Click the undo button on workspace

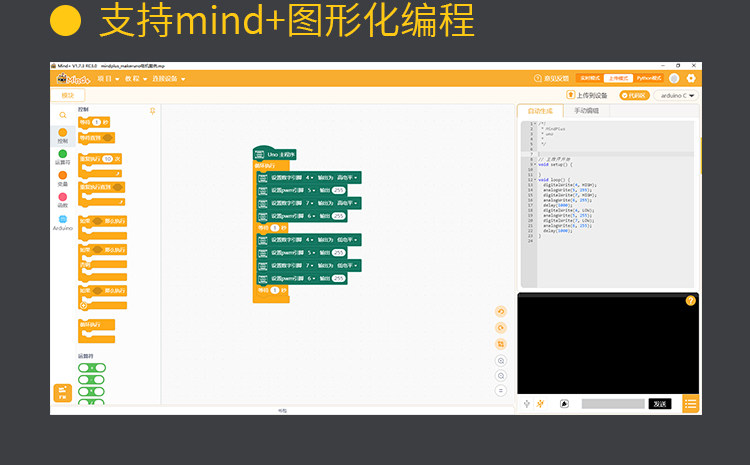pyautogui.click(x=501, y=311)
